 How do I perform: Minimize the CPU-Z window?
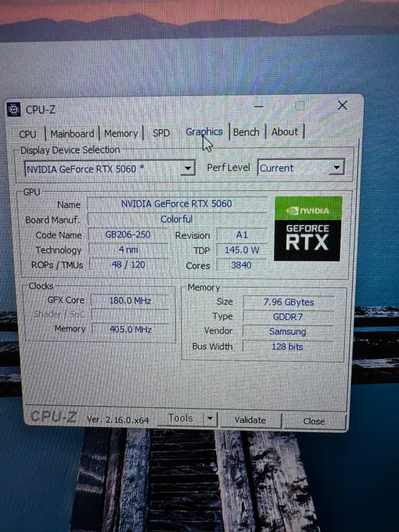click(259, 106)
